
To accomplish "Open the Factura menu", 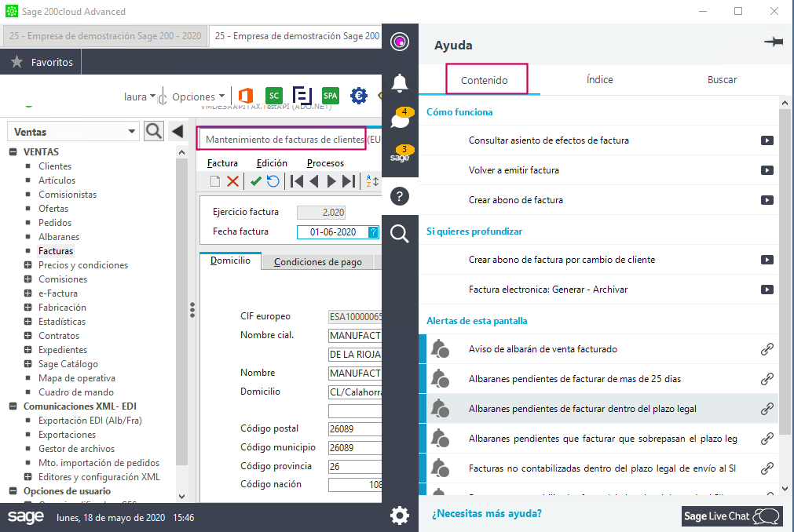I will (x=222, y=163).
